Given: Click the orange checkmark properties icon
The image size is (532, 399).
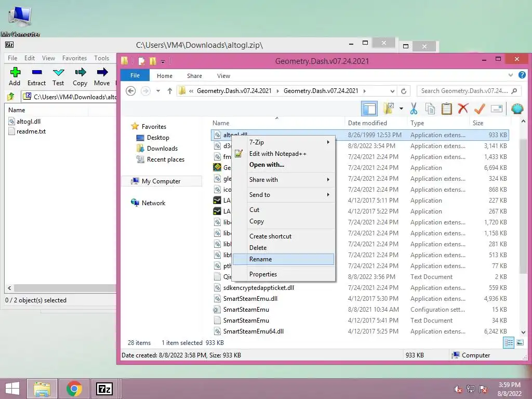Looking at the screenshot, I should pyautogui.click(x=480, y=109).
